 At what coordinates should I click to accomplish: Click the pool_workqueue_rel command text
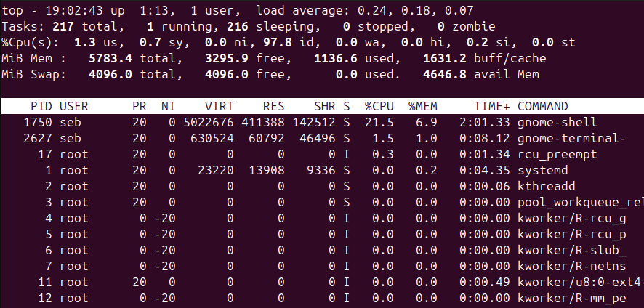(581, 203)
